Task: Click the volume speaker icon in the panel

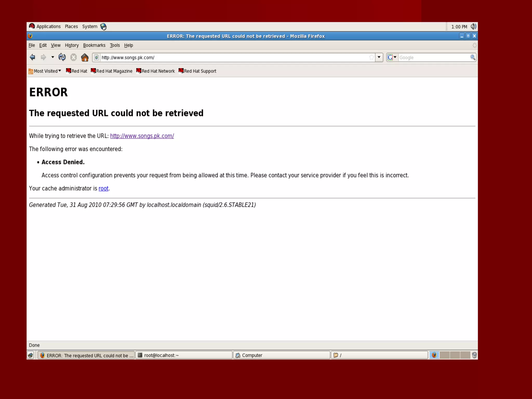Action: pos(473,26)
